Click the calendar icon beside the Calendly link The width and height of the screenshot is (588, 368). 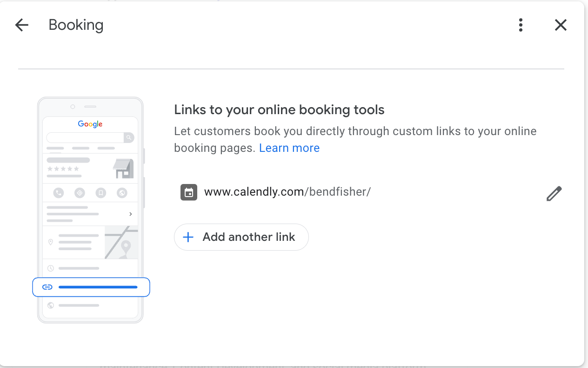[x=189, y=192]
